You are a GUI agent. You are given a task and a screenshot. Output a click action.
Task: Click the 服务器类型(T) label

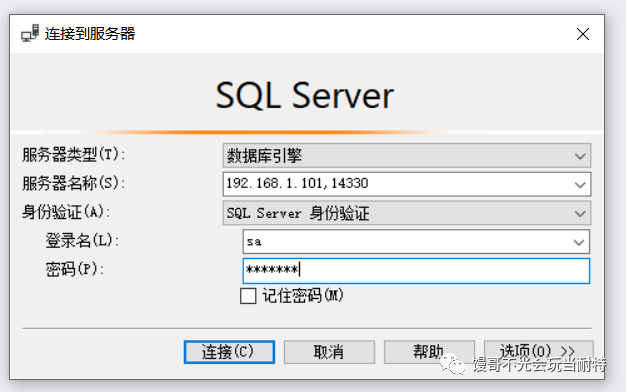point(73,154)
